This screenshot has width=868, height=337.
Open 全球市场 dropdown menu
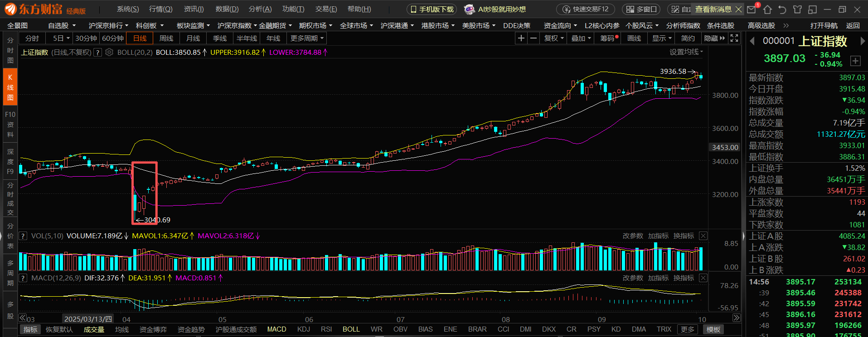(x=357, y=25)
